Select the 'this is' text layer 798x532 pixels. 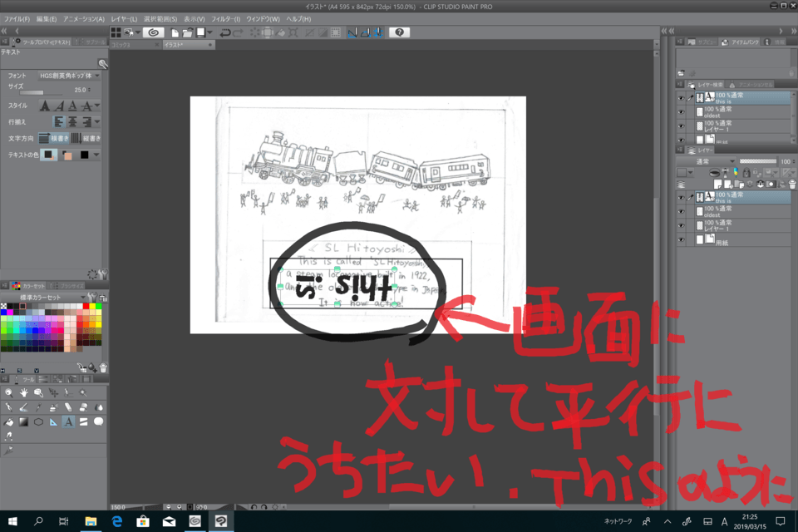tap(731, 197)
